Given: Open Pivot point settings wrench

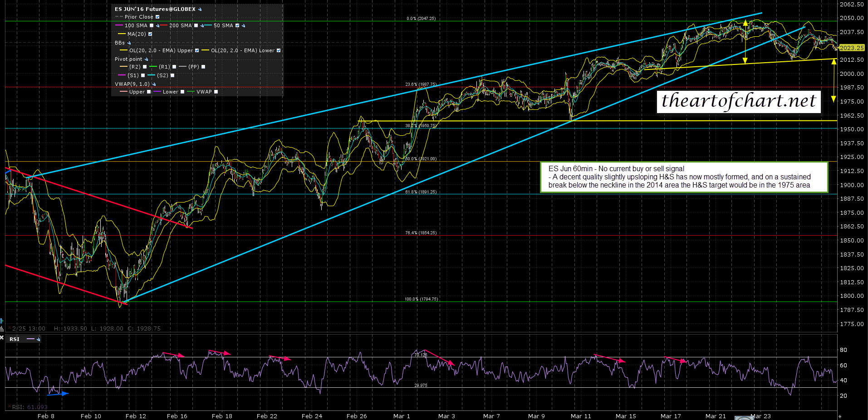Looking at the screenshot, I should point(146,59).
